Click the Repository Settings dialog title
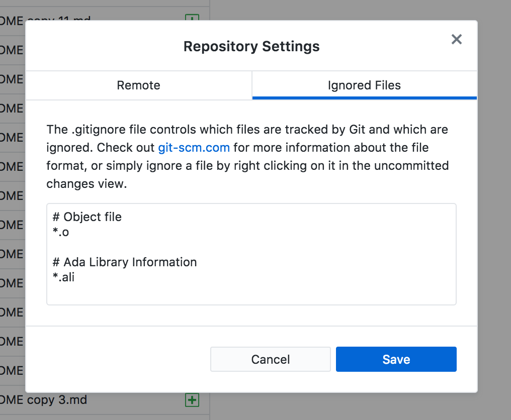Image resolution: width=511 pixels, height=420 pixels. click(251, 46)
